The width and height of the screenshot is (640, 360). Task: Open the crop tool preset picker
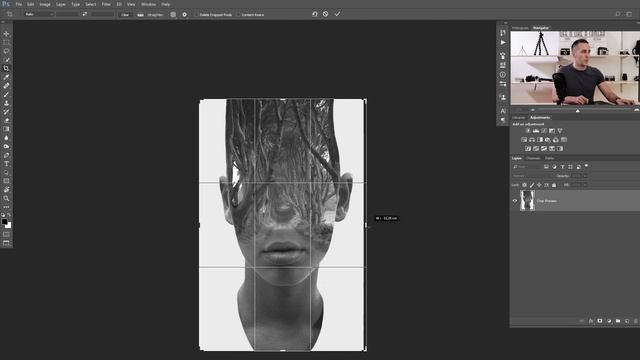click(11, 14)
